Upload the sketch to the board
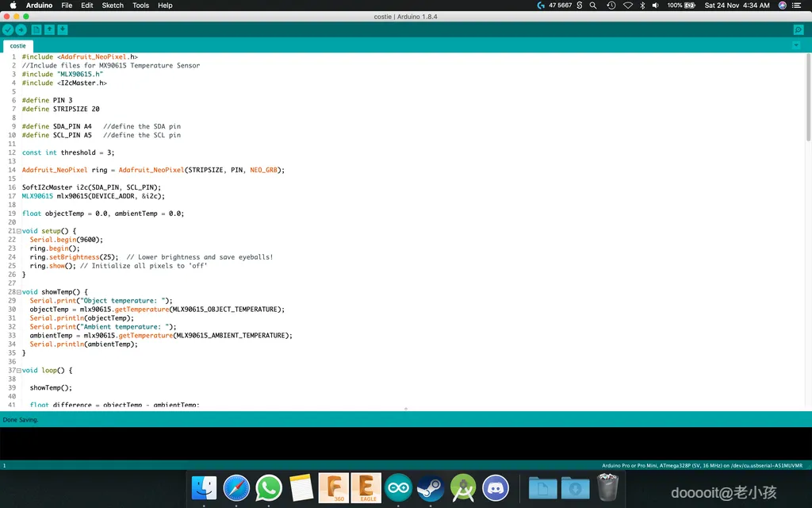812x508 pixels. pos(21,30)
